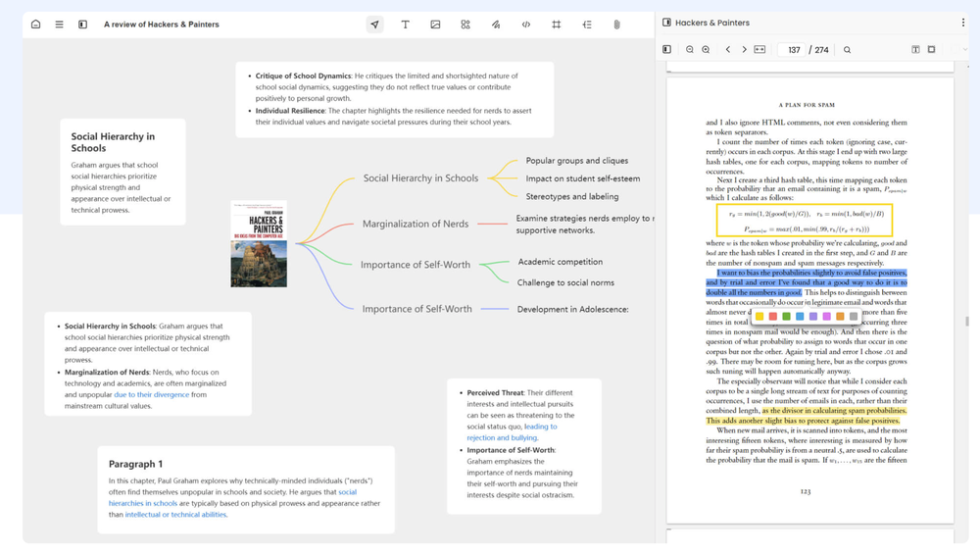Insert a code block with embed icon
980x555 pixels.
[525, 25]
